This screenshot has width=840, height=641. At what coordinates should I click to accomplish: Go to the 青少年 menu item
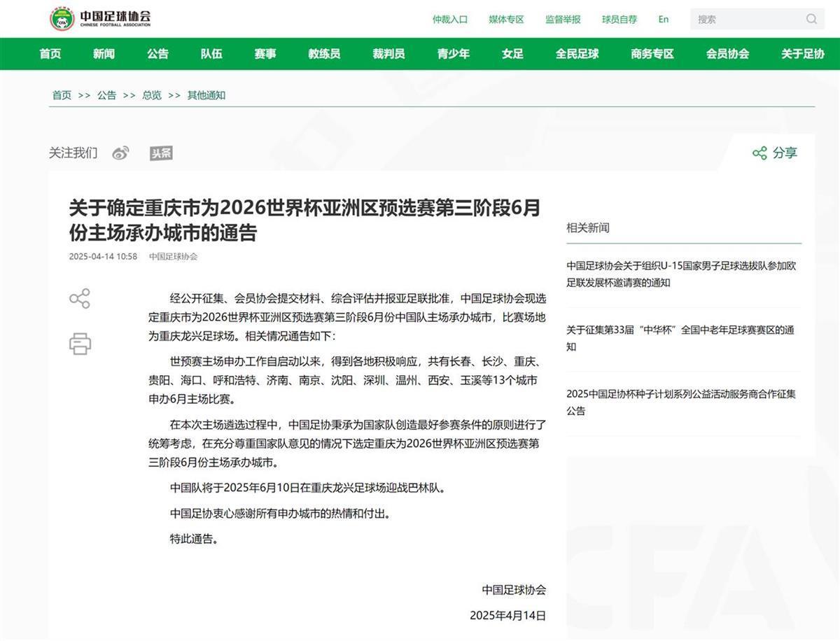pos(454,54)
